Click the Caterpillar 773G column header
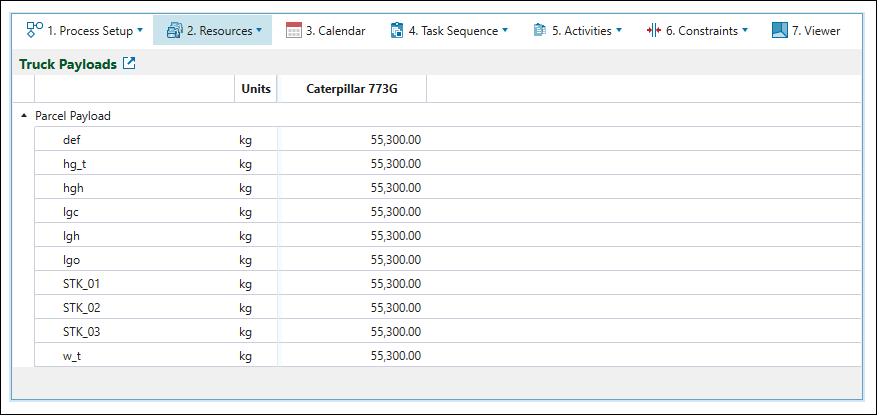 pos(352,89)
